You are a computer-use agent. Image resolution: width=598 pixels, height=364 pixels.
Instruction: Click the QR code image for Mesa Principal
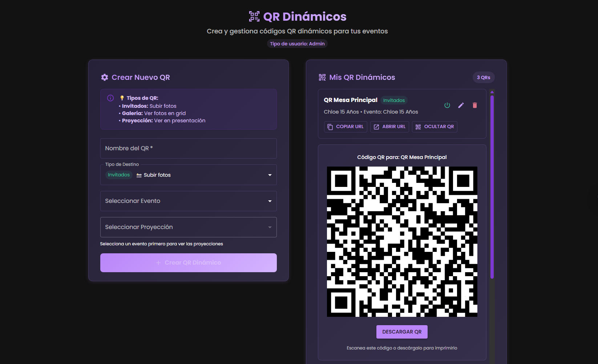click(402, 242)
